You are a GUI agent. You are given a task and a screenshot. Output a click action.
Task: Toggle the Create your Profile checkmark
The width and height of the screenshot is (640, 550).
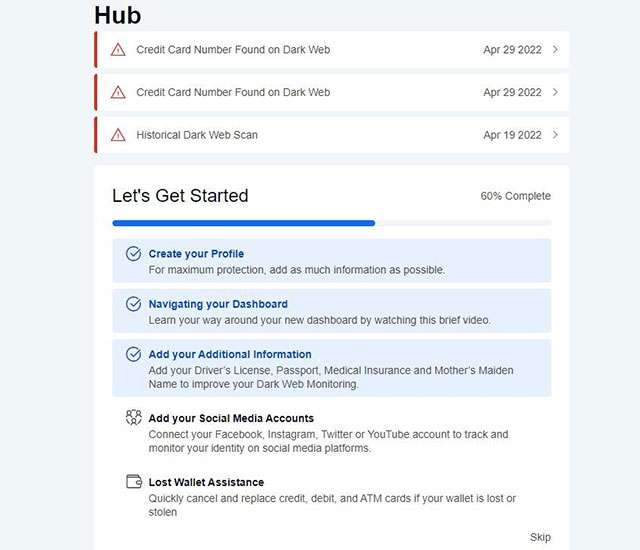click(133, 254)
